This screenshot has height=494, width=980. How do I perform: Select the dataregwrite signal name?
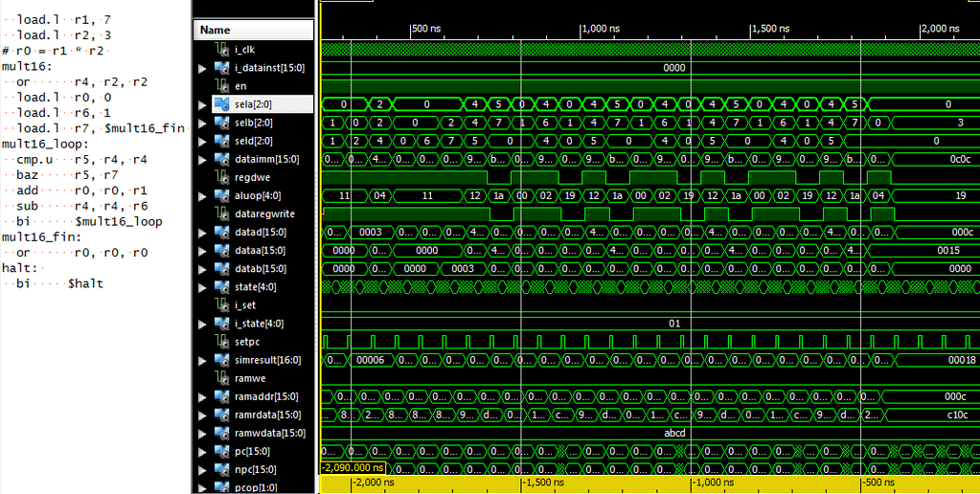point(264,214)
